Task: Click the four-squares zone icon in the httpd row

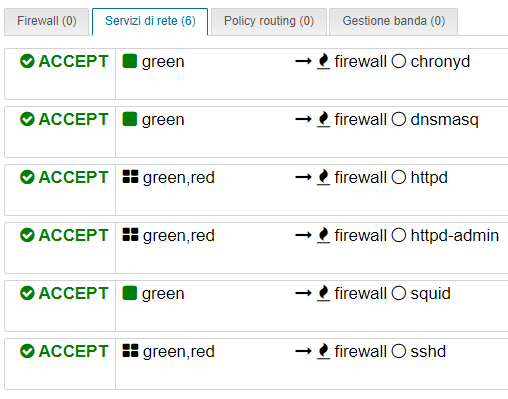Action: (130, 177)
